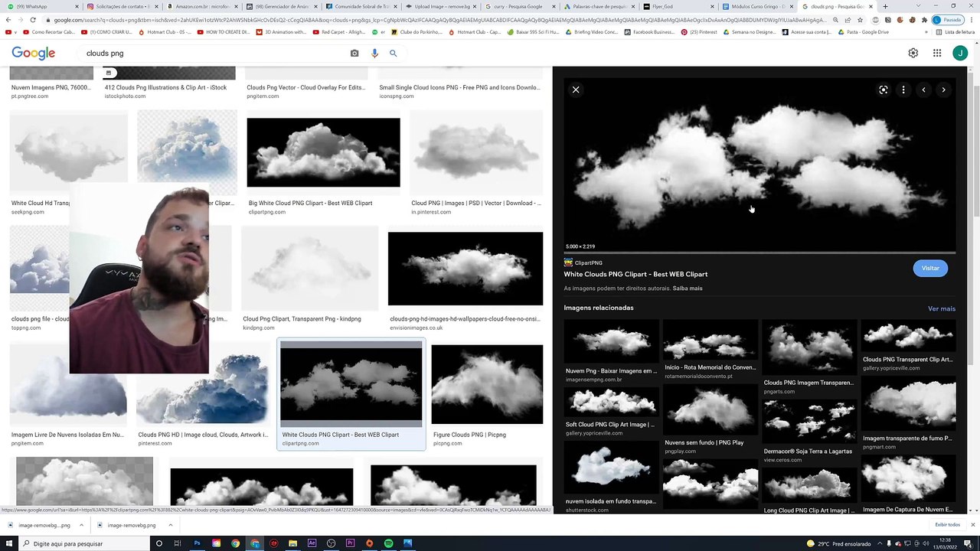Bookmark this page with star icon
The height and width of the screenshot is (551, 980).
click(860, 20)
